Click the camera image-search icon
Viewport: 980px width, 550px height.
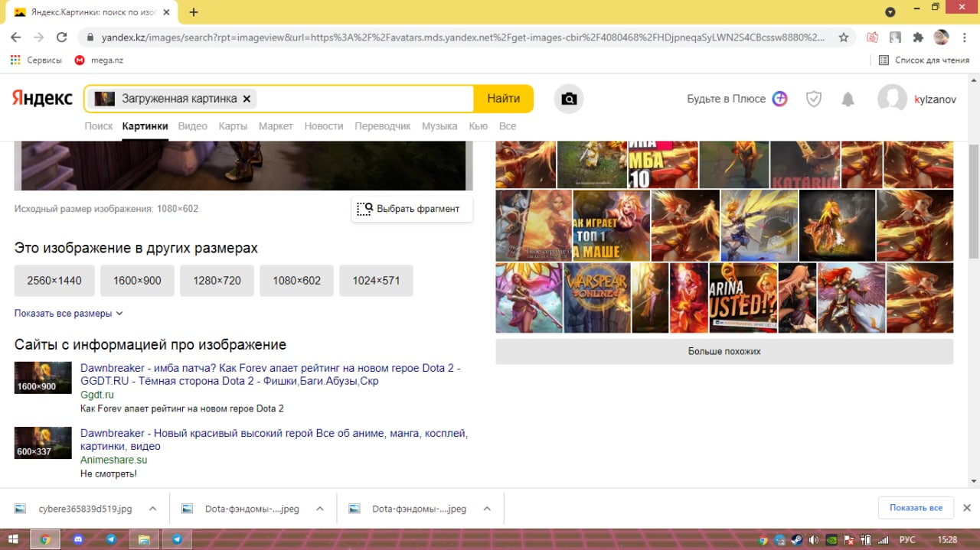coord(569,99)
